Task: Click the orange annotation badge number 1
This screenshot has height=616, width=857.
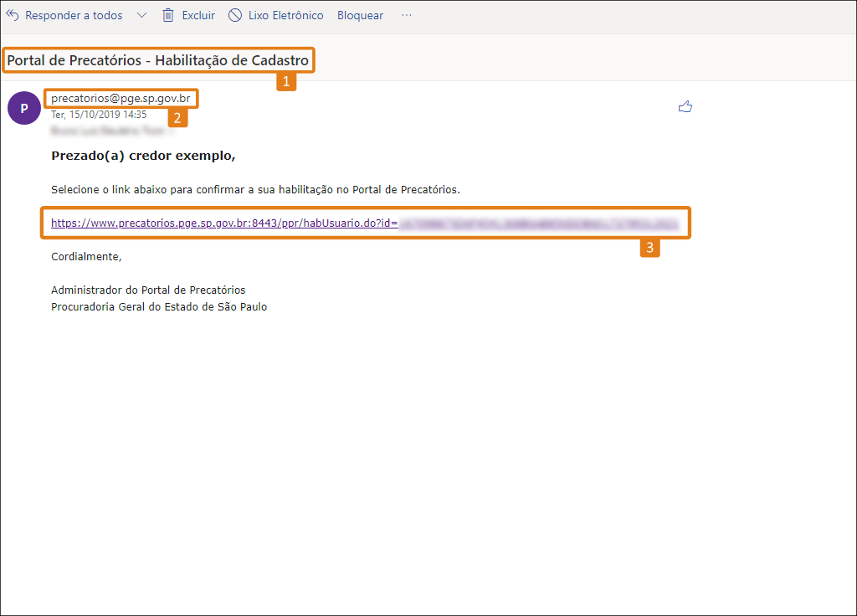Action: pyautogui.click(x=286, y=81)
